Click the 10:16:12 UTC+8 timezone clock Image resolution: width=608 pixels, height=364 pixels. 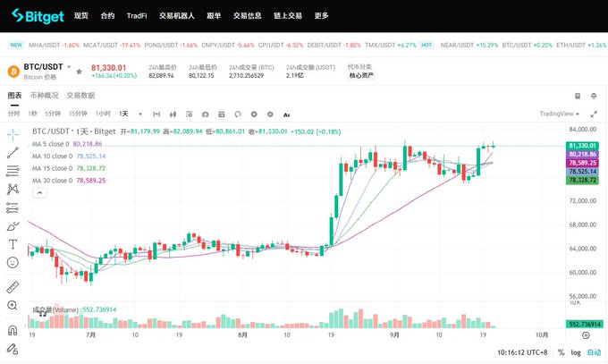pos(522,352)
